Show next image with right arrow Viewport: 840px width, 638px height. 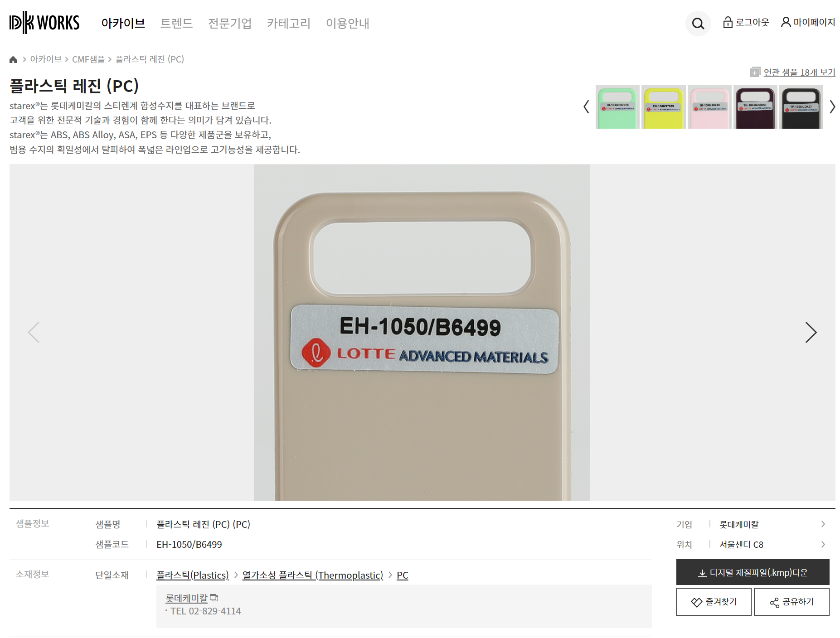tap(811, 333)
